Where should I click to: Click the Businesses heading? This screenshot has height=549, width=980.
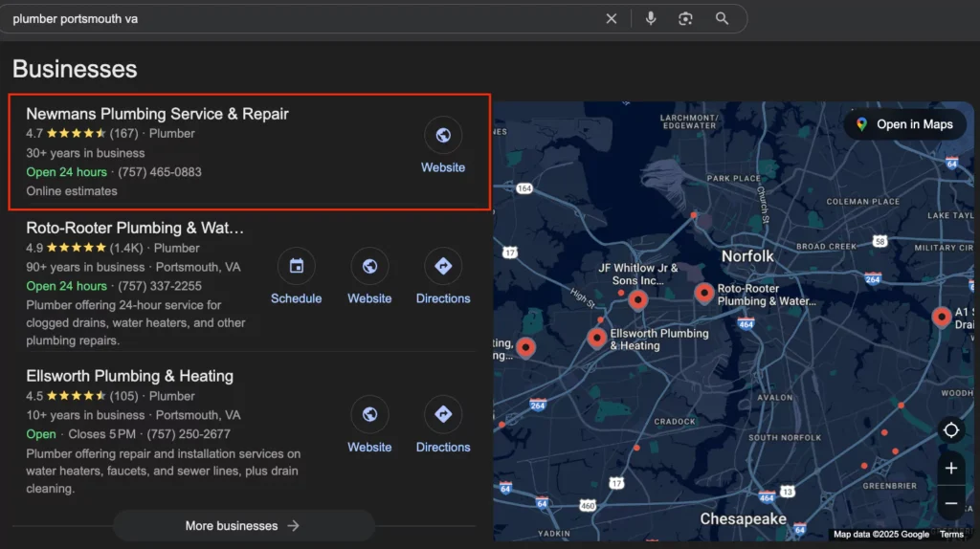point(75,69)
